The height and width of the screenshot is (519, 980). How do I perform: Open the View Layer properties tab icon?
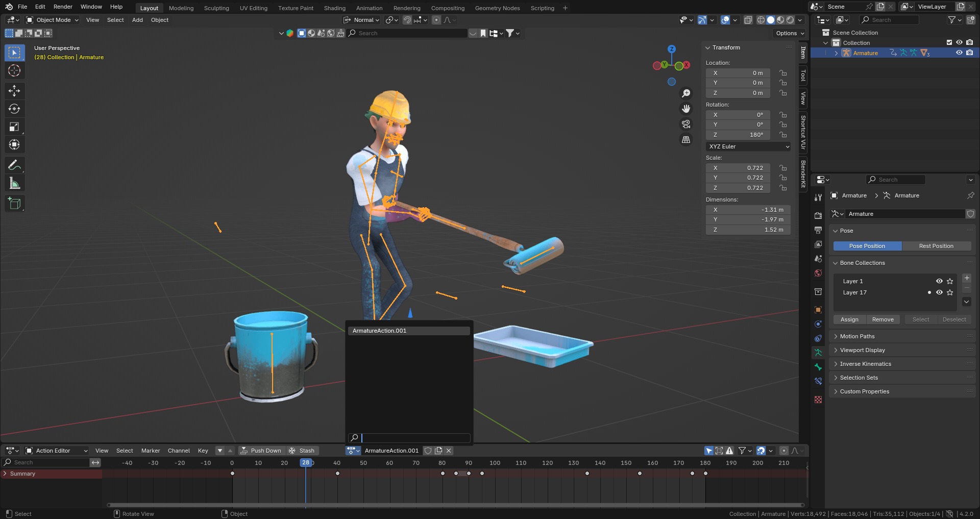pos(818,244)
